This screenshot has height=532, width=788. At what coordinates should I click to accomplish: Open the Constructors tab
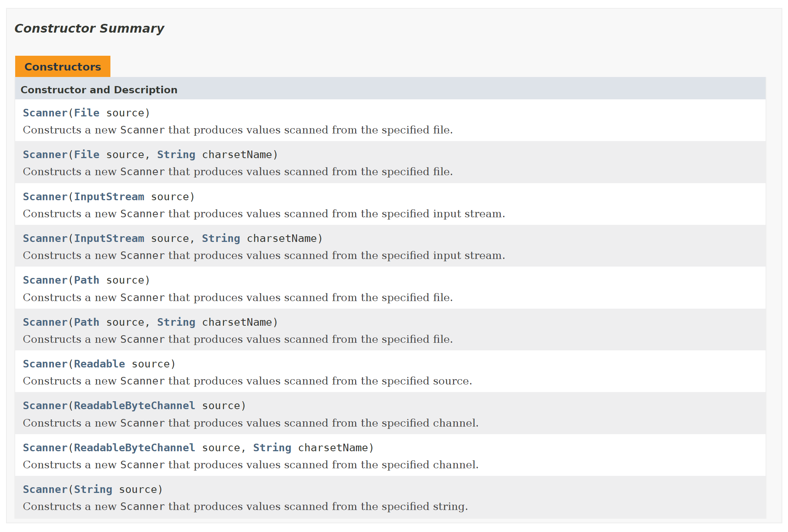click(63, 67)
